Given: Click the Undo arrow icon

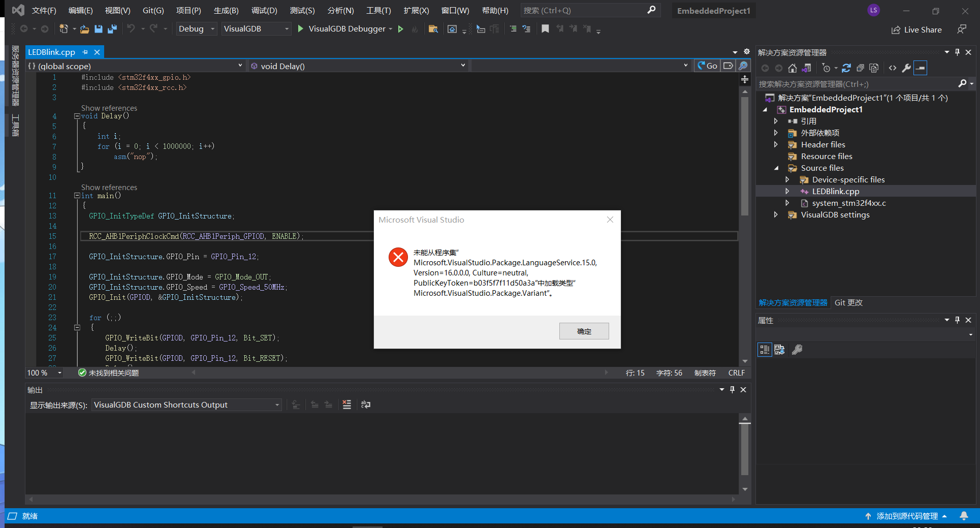Looking at the screenshot, I should [131, 29].
